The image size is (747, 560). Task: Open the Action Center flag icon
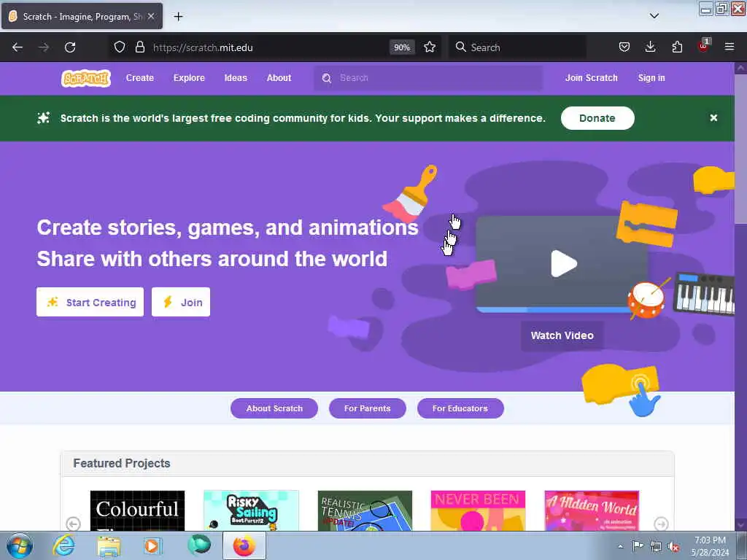coord(638,546)
